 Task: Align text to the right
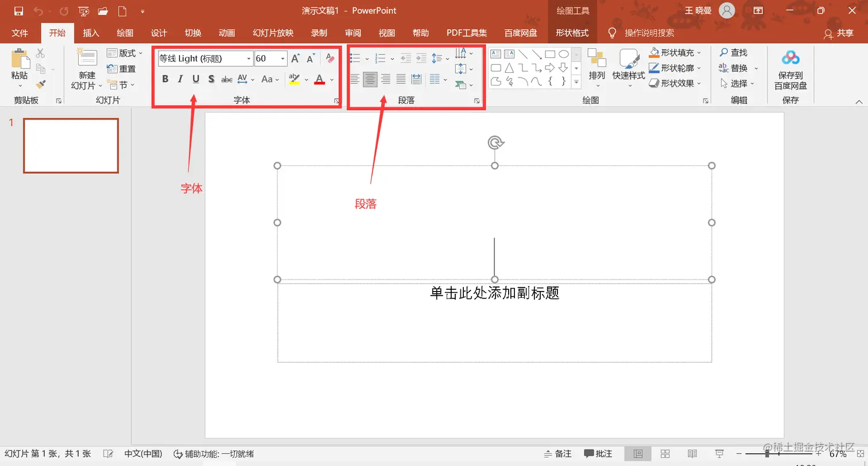coord(386,79)
